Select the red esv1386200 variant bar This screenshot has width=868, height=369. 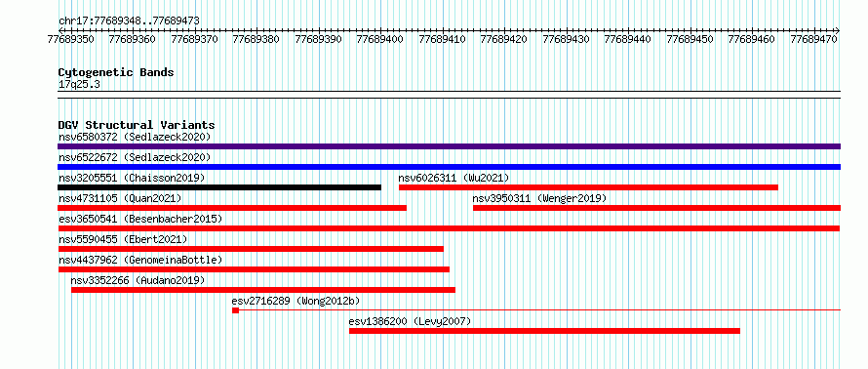(544, 331)
